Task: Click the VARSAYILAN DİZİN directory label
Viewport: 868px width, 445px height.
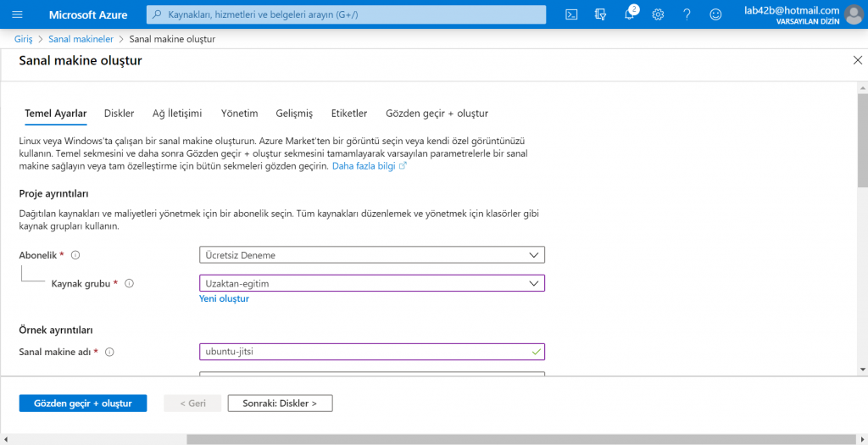Action: pyautogui.click(x=808, y=21)
